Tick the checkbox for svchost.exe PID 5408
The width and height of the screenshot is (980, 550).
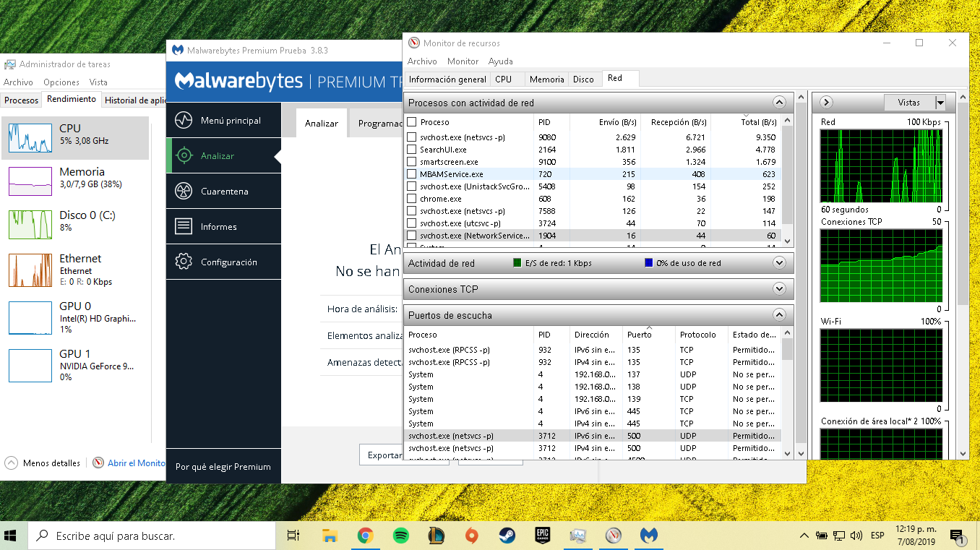pos(411,186)
